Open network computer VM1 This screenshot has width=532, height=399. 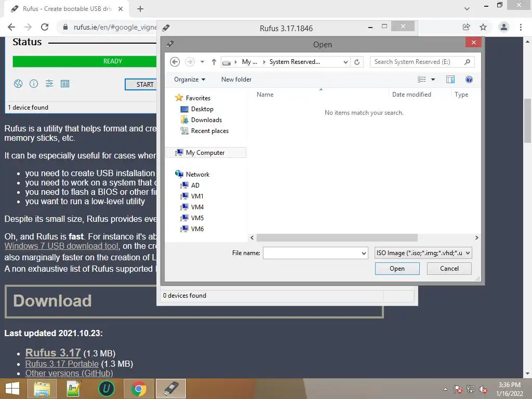[x=197, y=196]
